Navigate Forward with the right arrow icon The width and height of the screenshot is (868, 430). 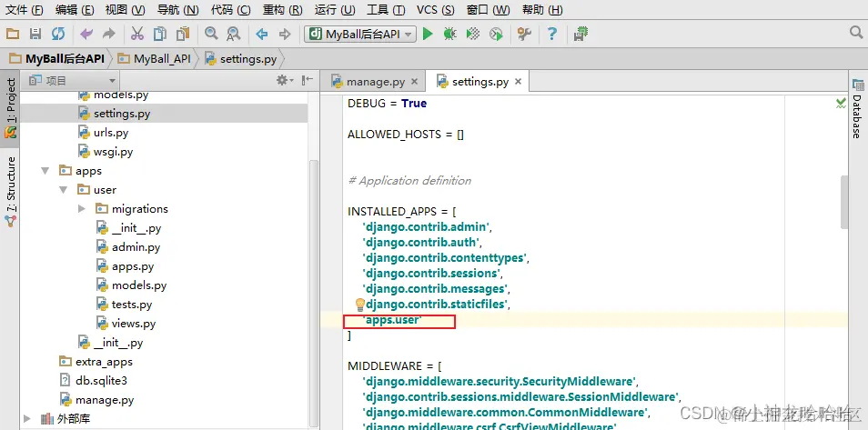coord(285,35)
